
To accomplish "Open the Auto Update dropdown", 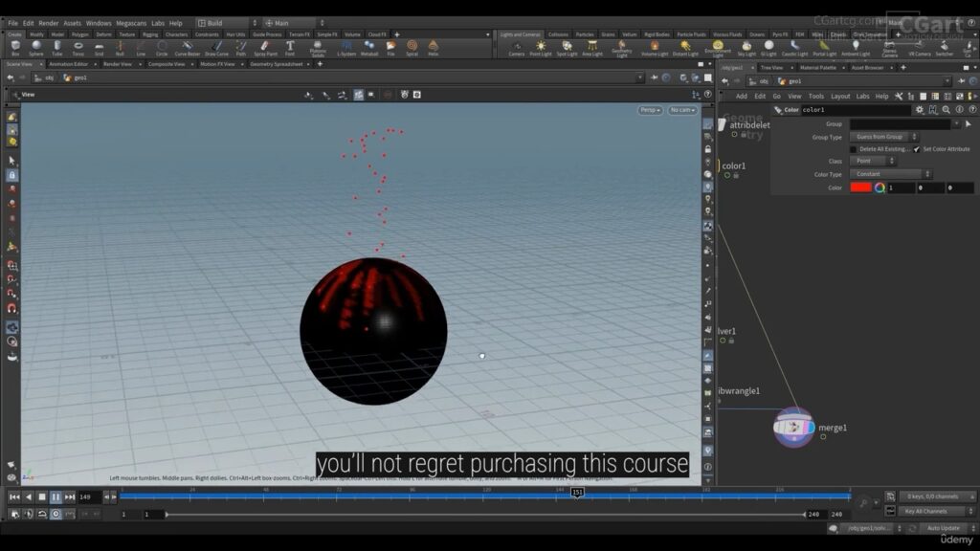I will point(947,528).
